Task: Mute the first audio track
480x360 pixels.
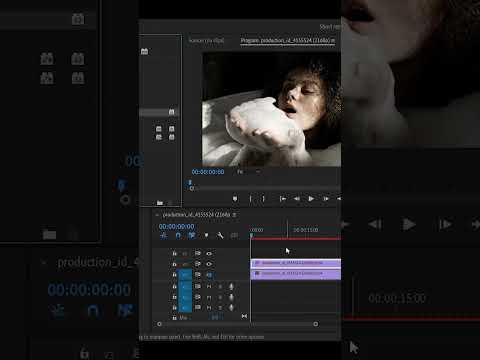Action: click(x=209, y=286)
